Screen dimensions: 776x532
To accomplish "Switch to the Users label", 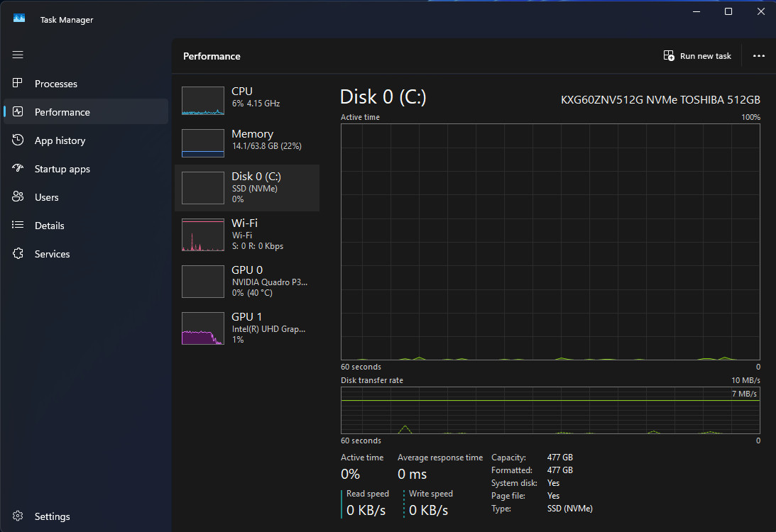I will [47, 197].
